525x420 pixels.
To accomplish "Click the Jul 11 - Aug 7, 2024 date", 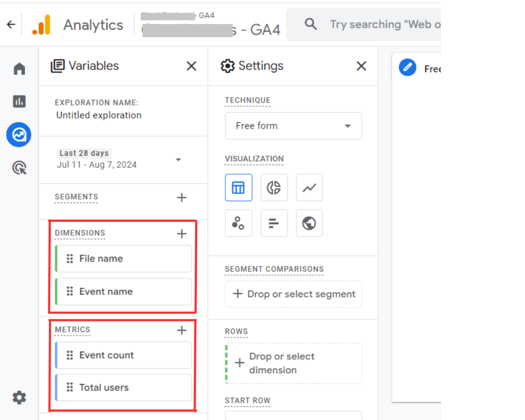I will coord(97,165).
